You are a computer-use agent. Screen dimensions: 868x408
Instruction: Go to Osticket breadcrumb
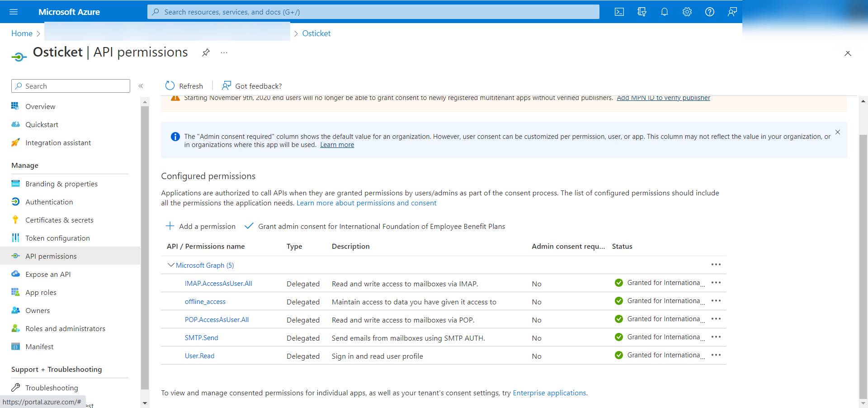316,33
